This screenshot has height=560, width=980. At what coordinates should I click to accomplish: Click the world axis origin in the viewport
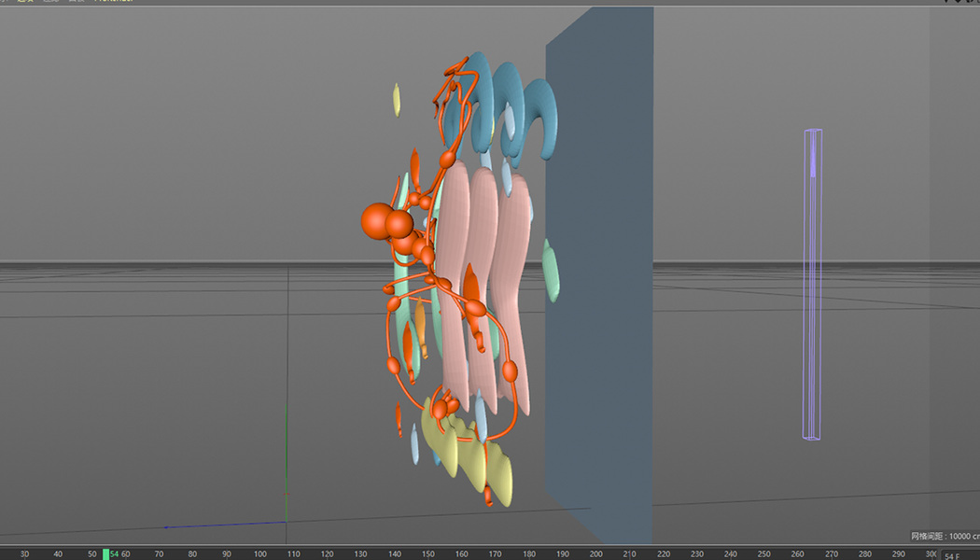pos(287,521)
